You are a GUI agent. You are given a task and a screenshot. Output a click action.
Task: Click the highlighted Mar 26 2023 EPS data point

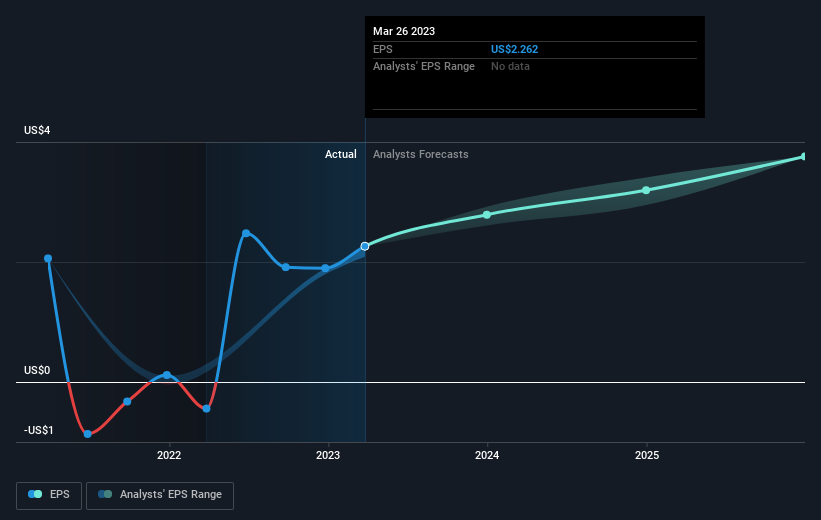365,246
